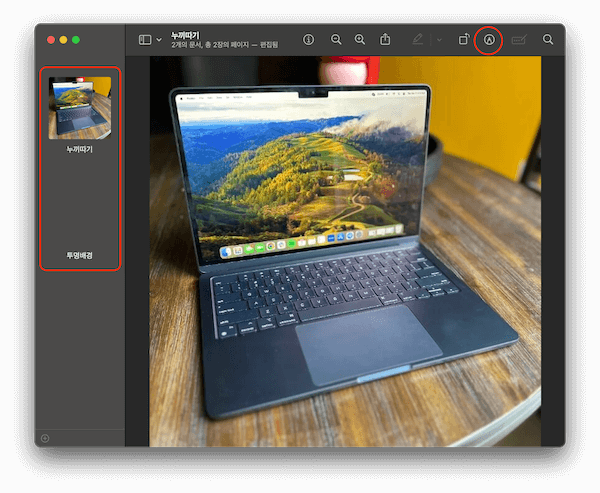
Task: Click the document count subtitle text
Action: (225, 45)
